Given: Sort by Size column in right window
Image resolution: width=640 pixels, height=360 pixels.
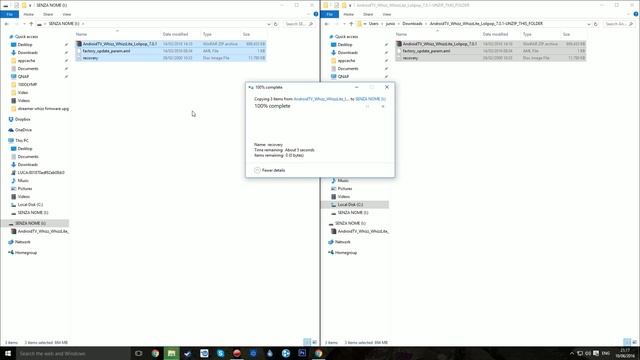Looking at the screenshot, I should 566,34.
